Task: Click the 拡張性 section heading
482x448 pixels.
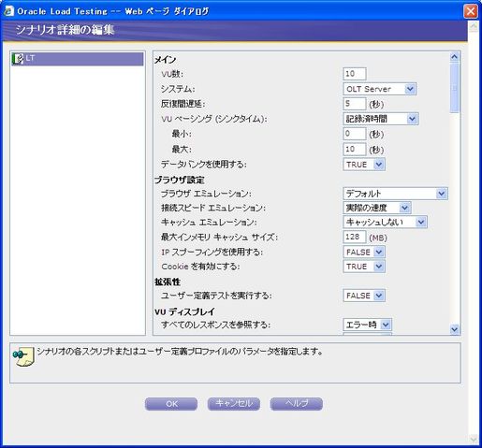Action: [x=168, y=282]
